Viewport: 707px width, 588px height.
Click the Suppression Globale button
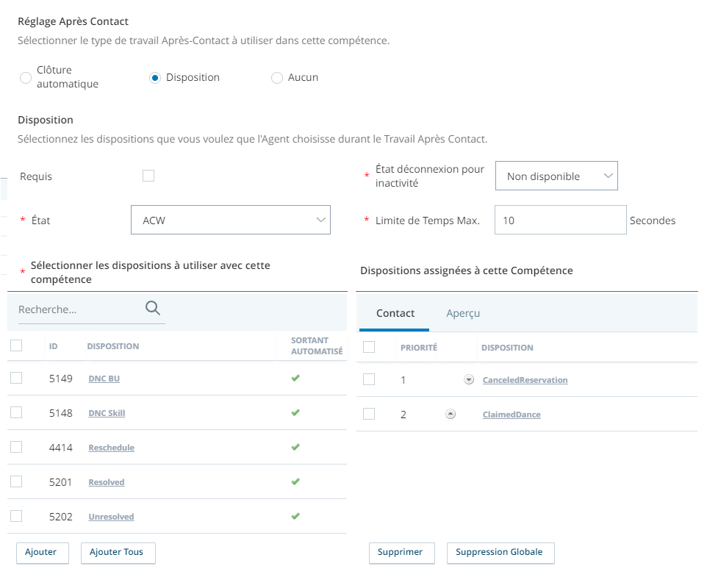[500, 553]
